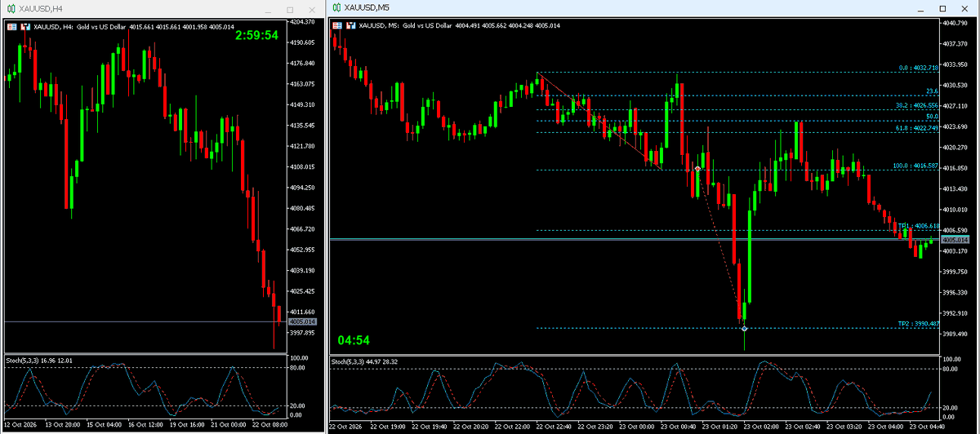Click Stoch(5,3,3) 16.96 12.01 label in H4
Screen dimensions: 980x434
pos(39,360)
